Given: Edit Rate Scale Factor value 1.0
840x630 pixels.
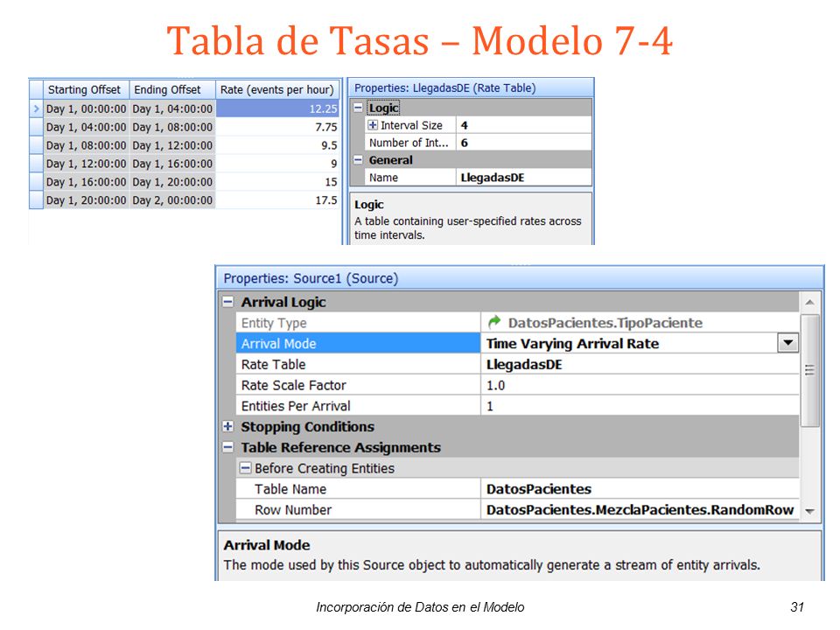Looking at the screenshot, I should pyautogui.click(x=640, y=385).
